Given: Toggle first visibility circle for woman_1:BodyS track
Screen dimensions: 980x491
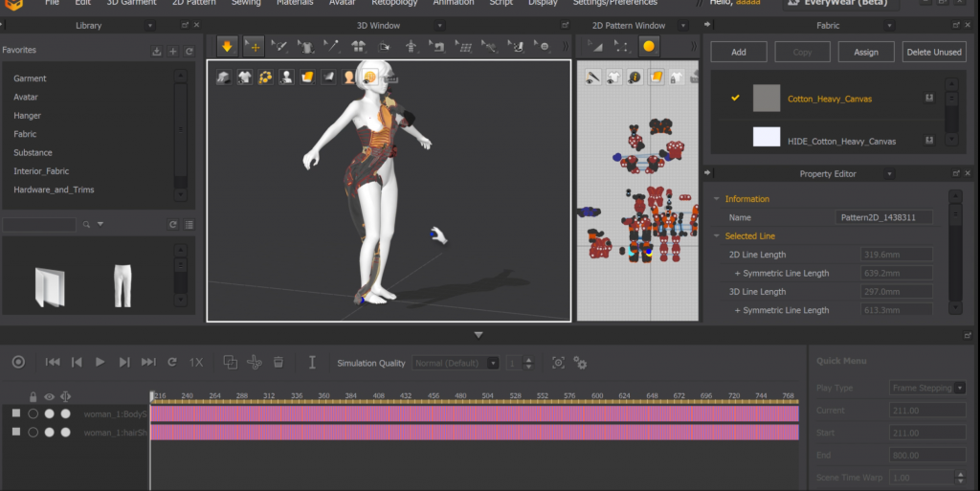Looking at the screenshot, I should click(x=33, y=413).
